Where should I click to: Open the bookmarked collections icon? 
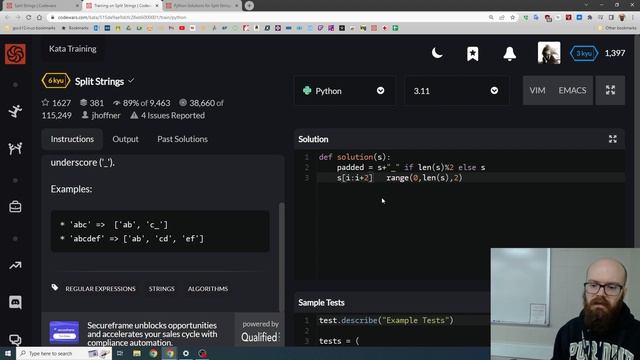(x=473, y=53)
